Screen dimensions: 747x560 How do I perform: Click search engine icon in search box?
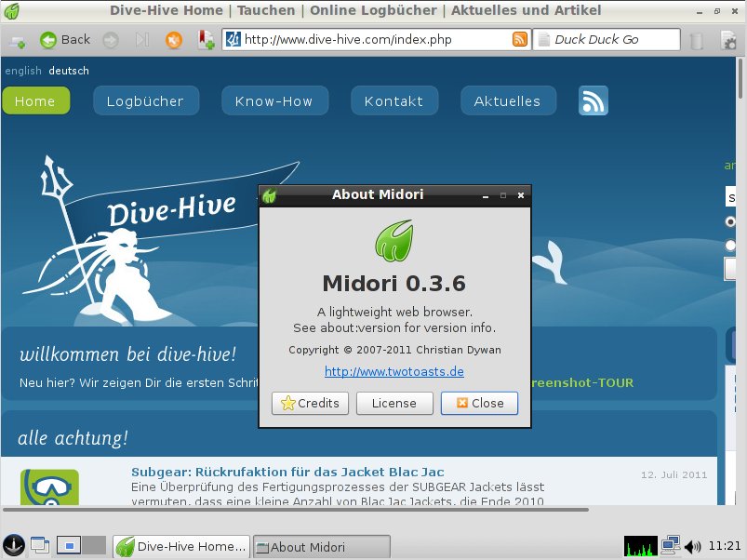tap(544, 39)
